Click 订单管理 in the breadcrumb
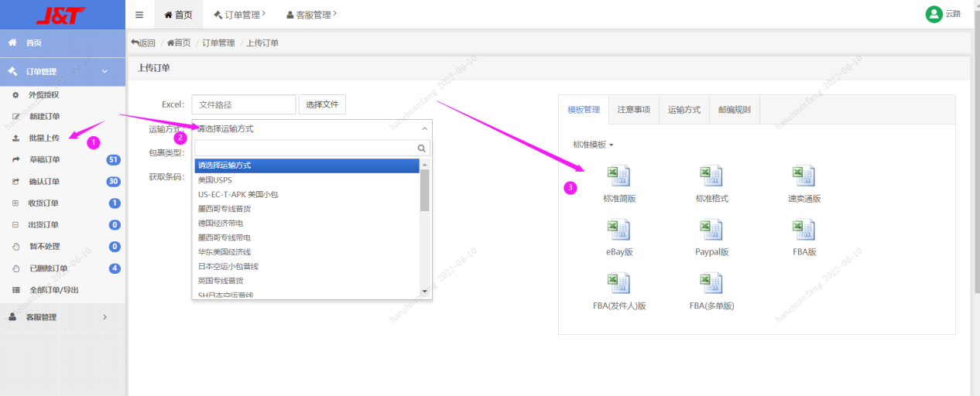The image size is (980, 396). 218,43
